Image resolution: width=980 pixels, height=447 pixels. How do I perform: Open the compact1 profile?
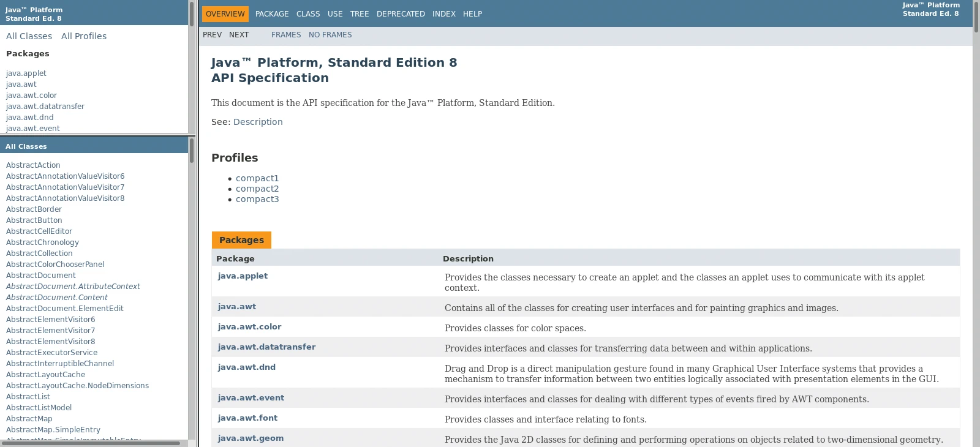(x=257, y=178)
